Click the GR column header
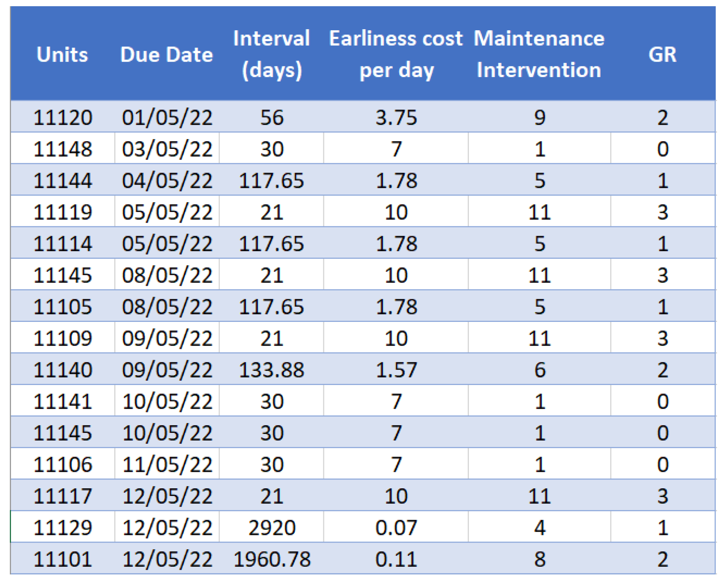The image size is (728, 585). (x=662, y=55)
